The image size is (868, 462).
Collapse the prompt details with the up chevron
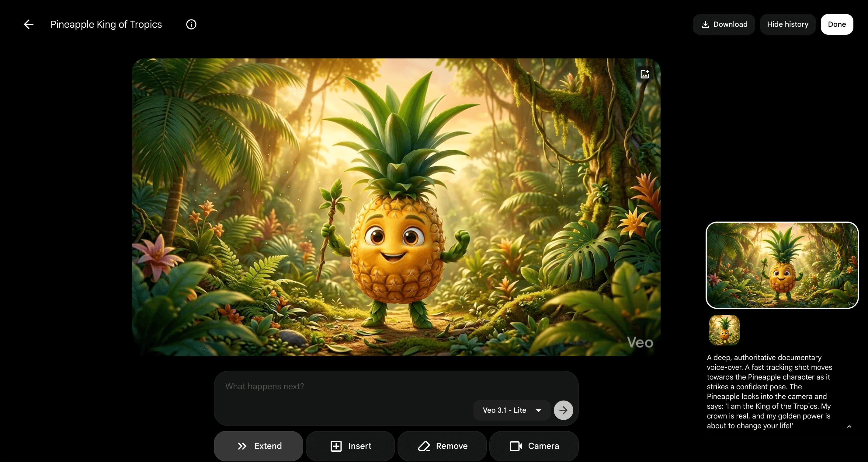click(x=849, y=426)
